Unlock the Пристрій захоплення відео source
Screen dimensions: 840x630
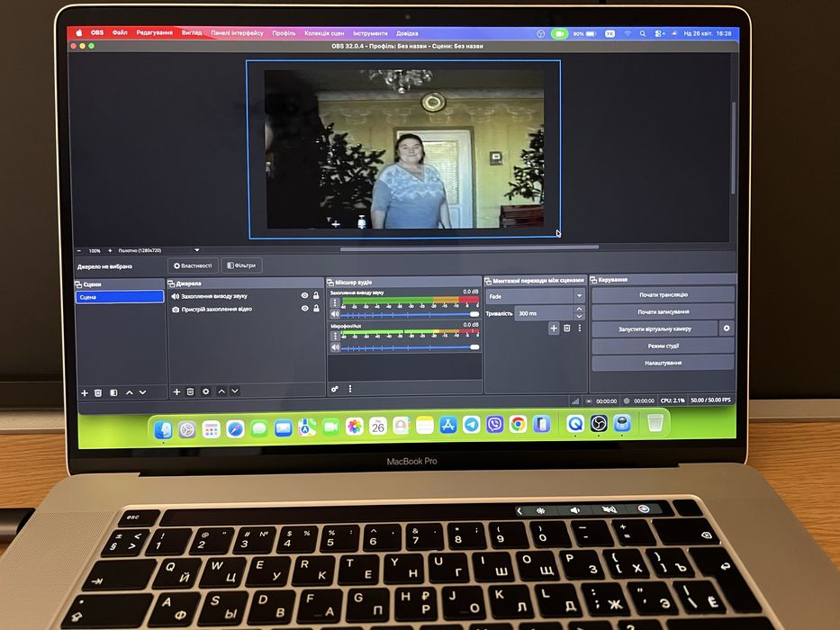click(316, 309)
